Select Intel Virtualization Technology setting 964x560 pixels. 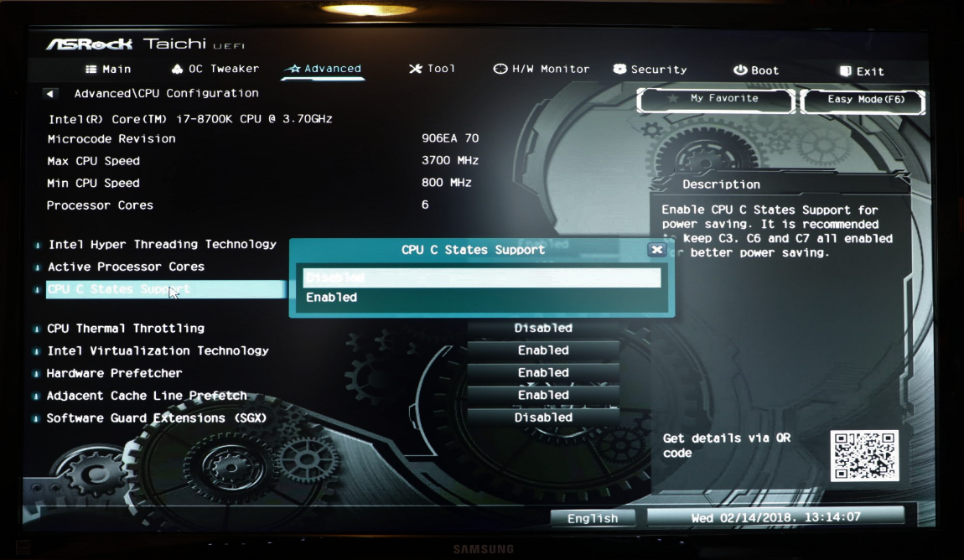click(x=158, y=350)
